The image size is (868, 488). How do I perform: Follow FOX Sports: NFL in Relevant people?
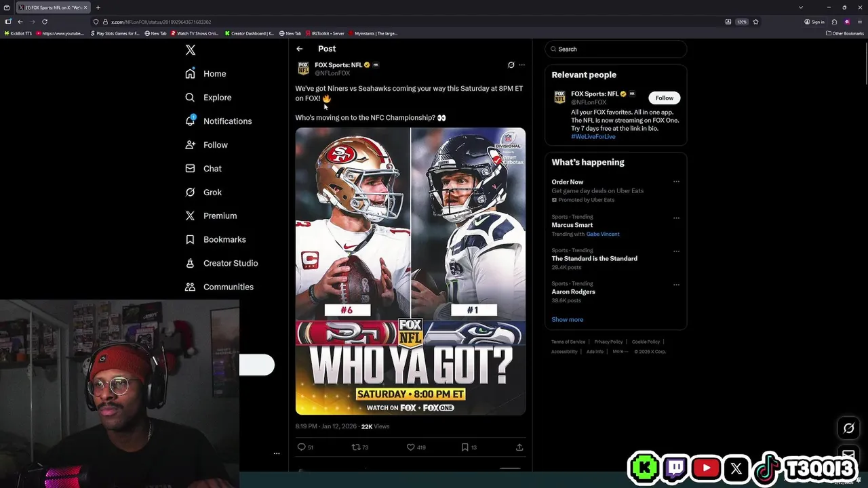point(664,98)
